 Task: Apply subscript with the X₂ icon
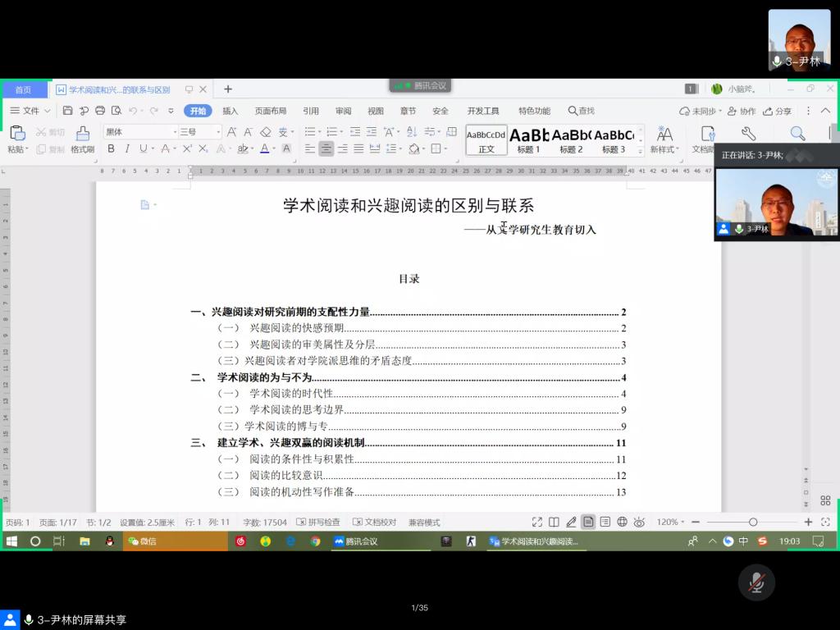coord(203,148)
